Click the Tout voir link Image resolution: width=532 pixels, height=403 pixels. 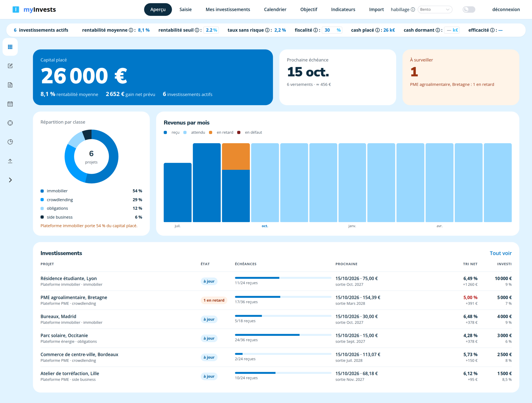pos(500,253)
